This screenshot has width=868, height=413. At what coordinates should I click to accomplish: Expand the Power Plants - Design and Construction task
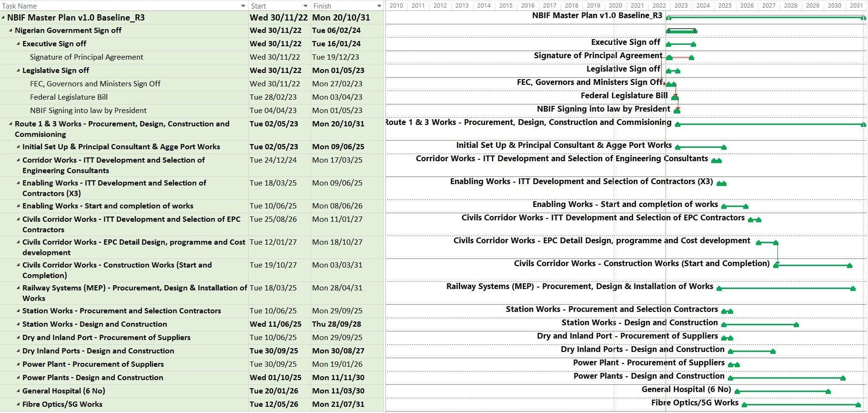[x=19, y=378]
